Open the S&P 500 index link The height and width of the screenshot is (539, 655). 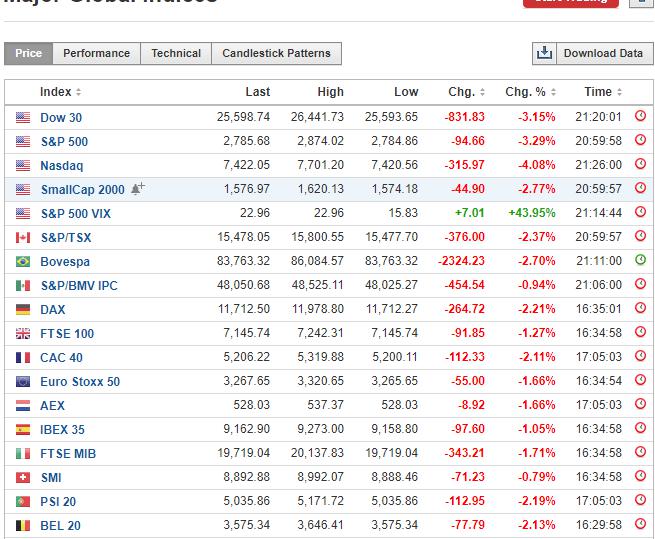click(x=64, y=142)
